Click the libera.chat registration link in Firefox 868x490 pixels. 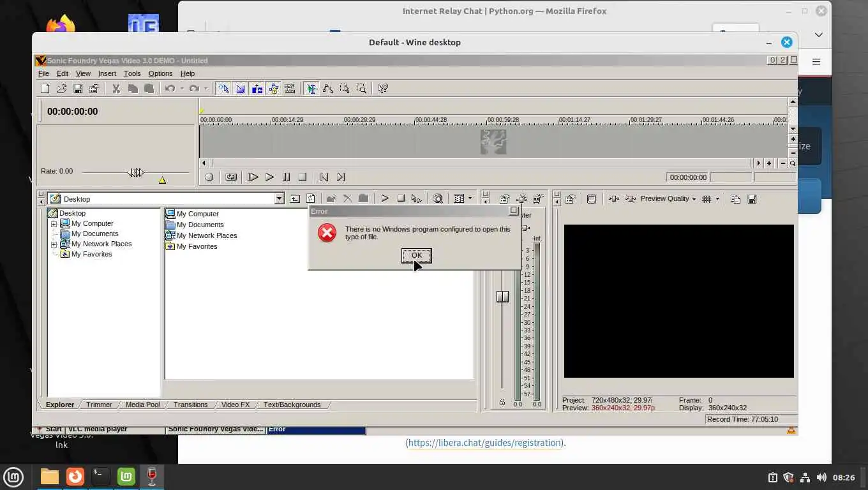pyautogui.click(x=484, y=443)
